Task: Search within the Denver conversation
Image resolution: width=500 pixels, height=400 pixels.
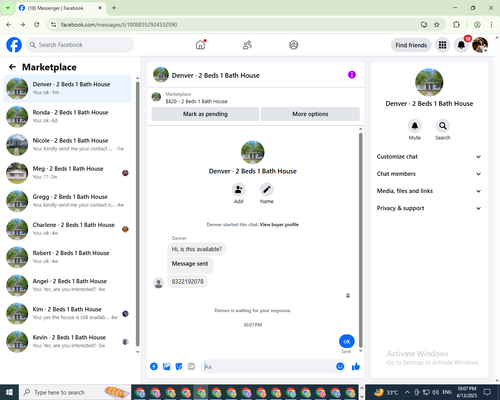Action: 443,126
